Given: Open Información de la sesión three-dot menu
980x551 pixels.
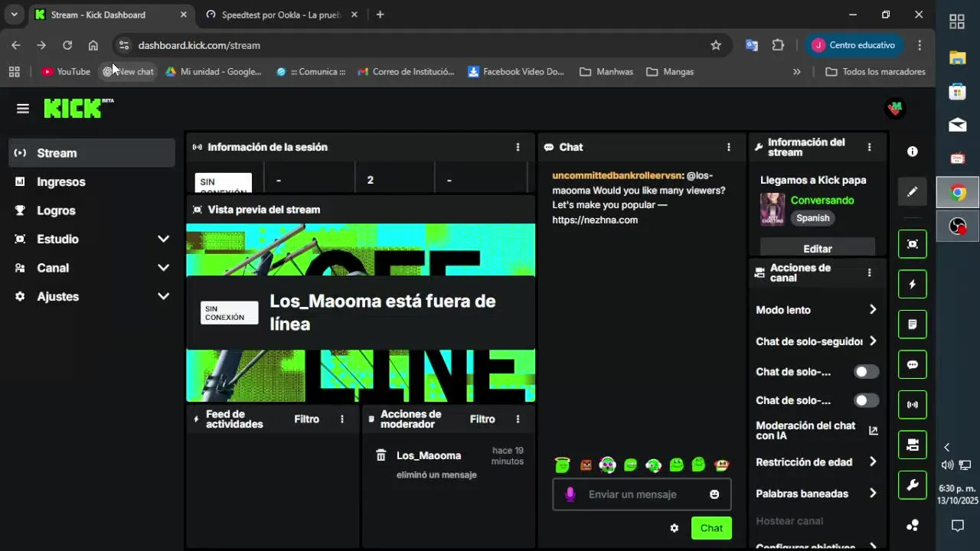Looking at the screenshot, I should click(x=518, y=147).
